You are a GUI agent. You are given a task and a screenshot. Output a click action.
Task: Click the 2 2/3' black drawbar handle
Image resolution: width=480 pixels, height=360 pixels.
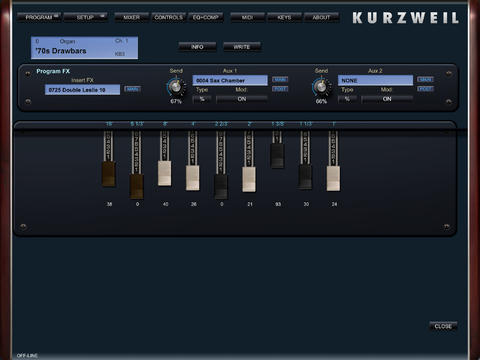pyautogui.click(x=221, y=187)
